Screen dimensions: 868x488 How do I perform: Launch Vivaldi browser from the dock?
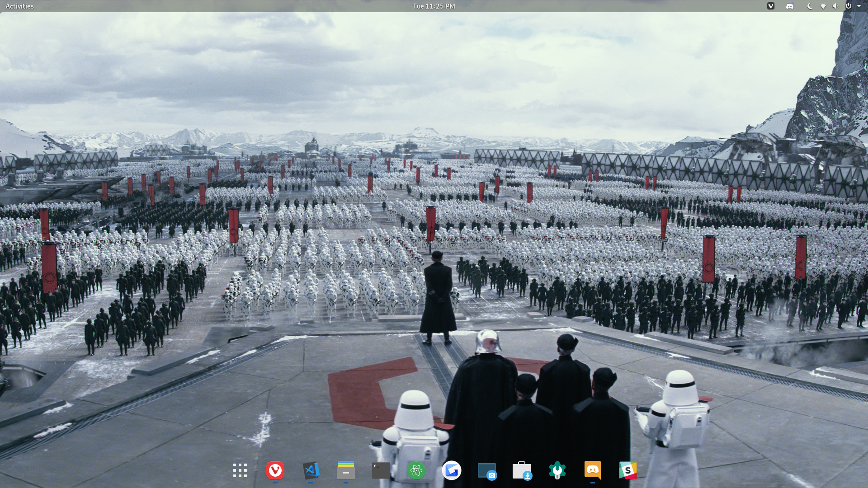click(275, 470)
